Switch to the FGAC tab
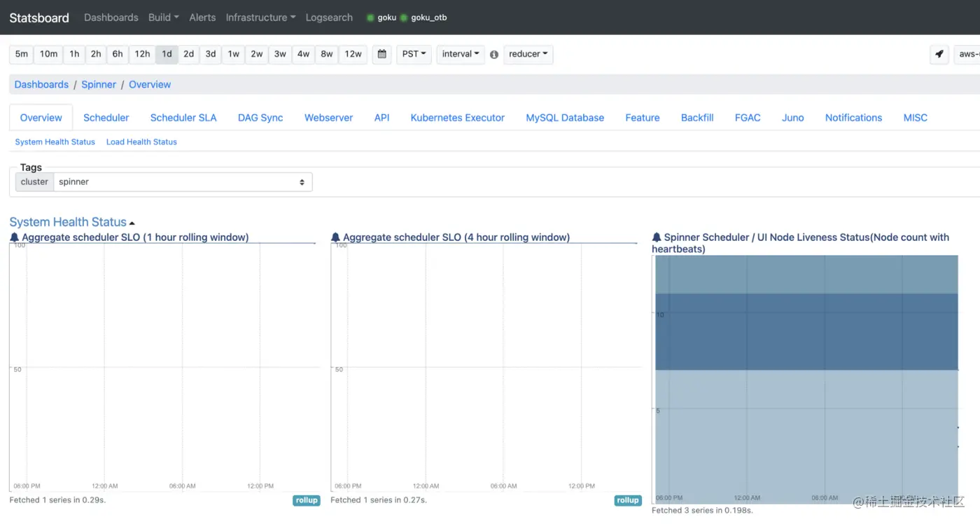 (748, 118)
